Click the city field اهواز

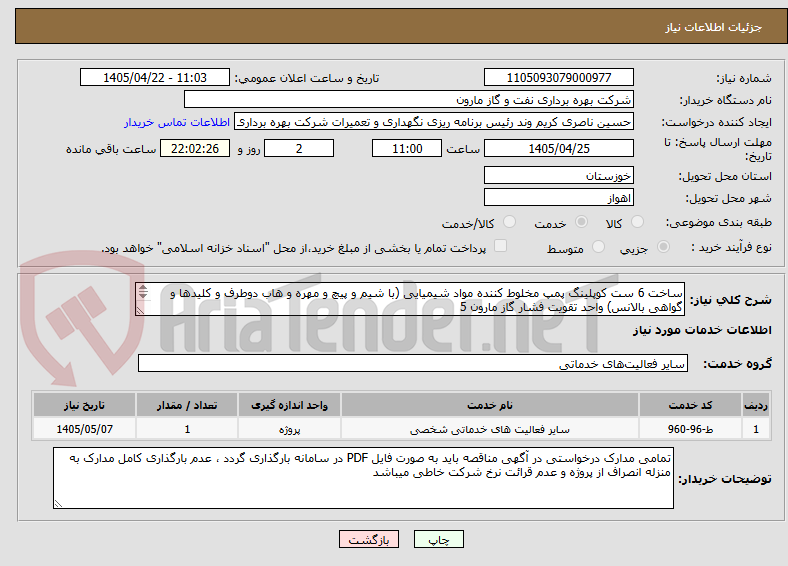tap(558, 197)
